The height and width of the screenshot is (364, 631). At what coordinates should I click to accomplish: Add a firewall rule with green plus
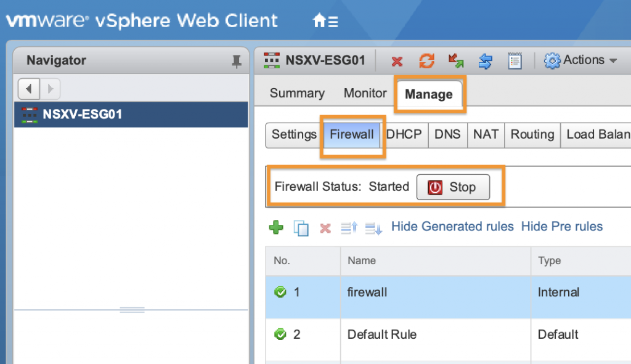(276, 227)
